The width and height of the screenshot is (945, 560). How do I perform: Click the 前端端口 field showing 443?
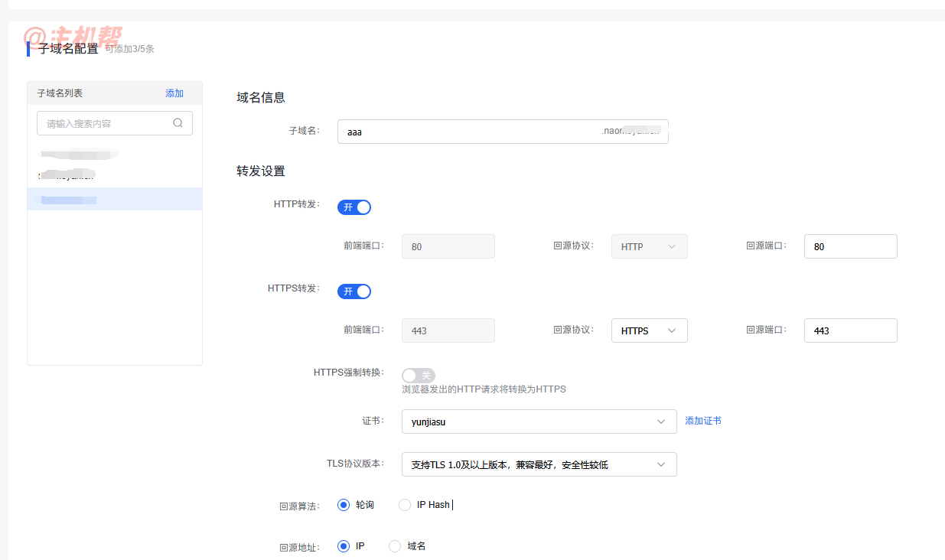coord(448,330)
